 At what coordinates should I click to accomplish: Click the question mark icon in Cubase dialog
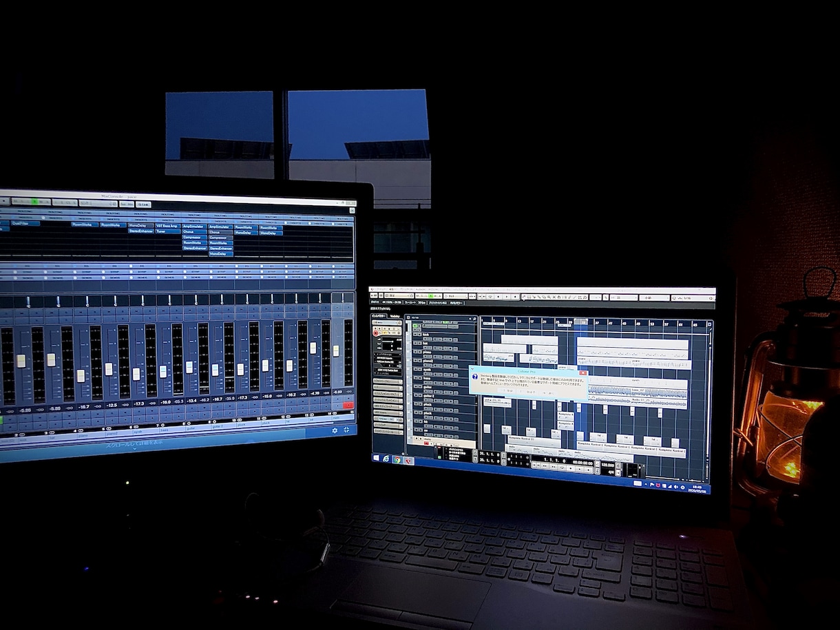[474, 376]
